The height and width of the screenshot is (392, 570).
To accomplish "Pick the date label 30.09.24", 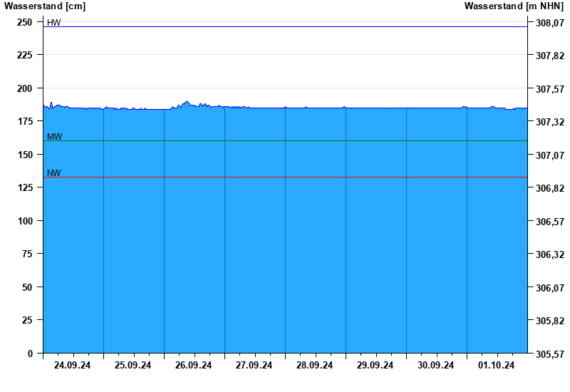I will click(x=435, y=366).
